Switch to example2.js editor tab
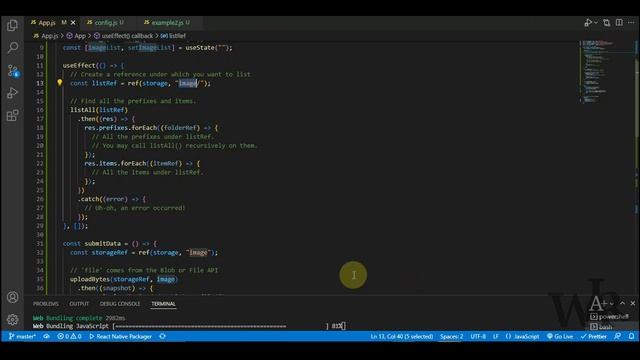The width and height of the screenshot is (640, 360). tap(167, 22)
